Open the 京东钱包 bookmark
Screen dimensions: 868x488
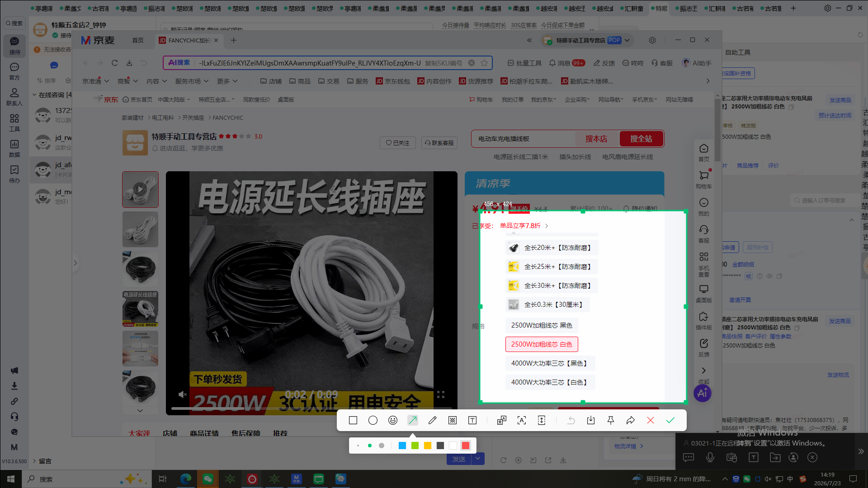pos(393,81)
